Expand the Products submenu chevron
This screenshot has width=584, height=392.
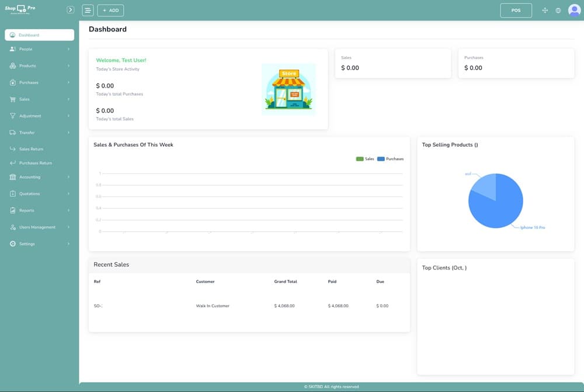[68, 66]
